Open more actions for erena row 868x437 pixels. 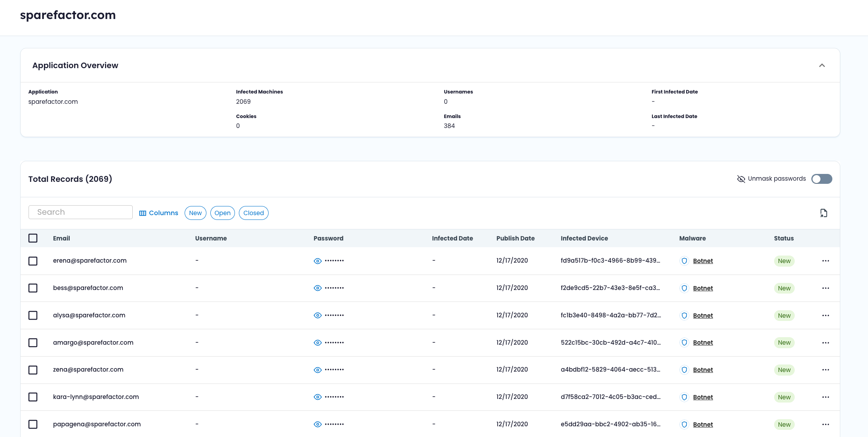tap(826, 261)
